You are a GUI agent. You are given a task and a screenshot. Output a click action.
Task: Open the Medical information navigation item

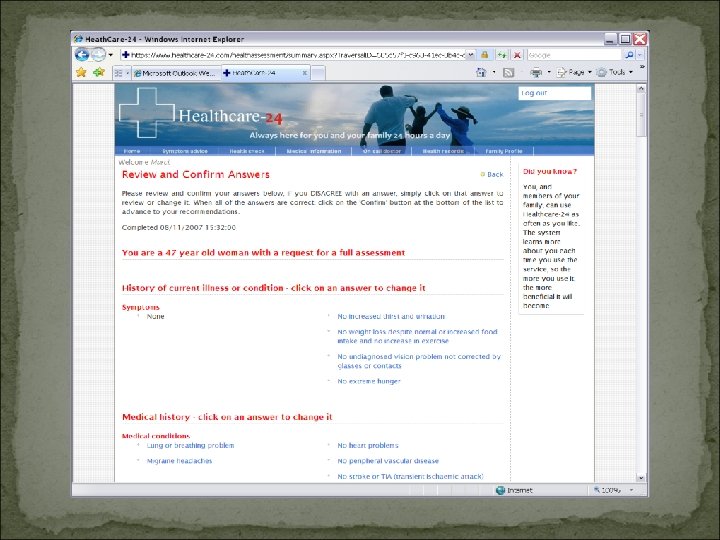pyautogui.click(x=314, y=151)
